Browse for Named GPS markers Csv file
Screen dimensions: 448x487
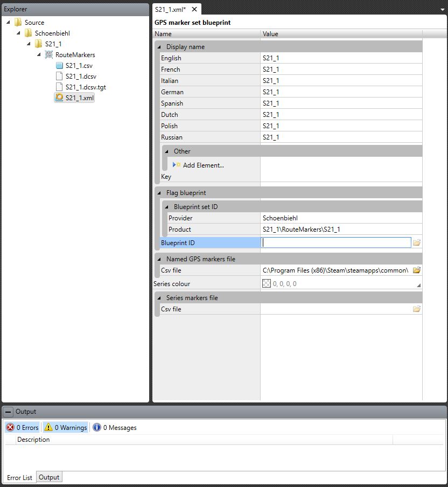tap(417, 270)
